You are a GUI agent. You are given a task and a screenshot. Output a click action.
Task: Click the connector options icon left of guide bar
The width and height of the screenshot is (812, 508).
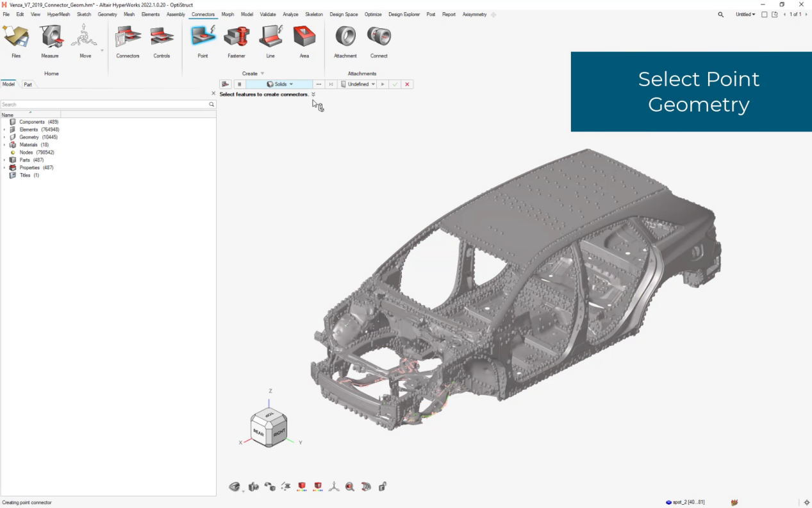(x=225, y=84)
